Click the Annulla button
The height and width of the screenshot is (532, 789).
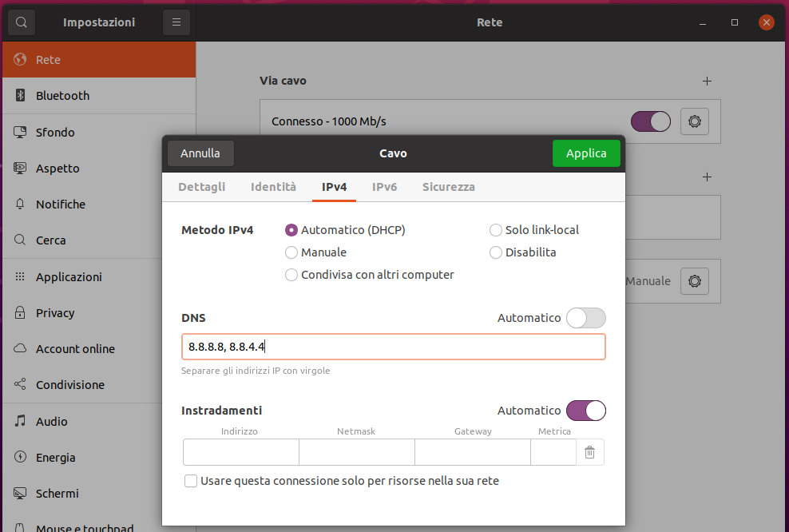coord(200,153)
